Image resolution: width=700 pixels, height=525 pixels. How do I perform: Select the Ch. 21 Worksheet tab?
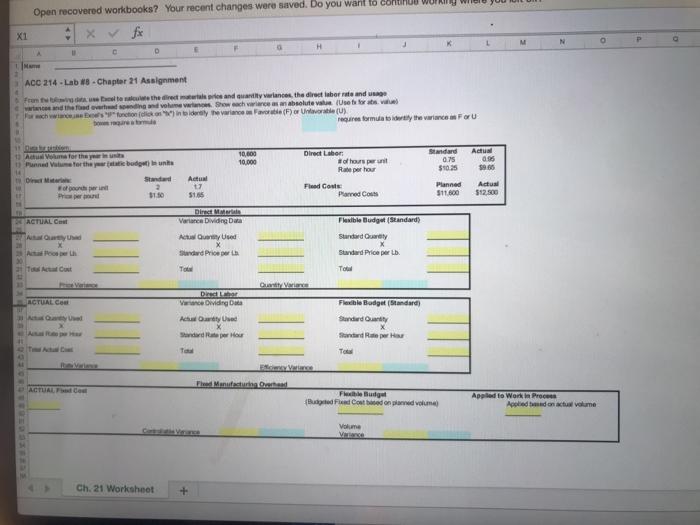(x=115, y=488)
